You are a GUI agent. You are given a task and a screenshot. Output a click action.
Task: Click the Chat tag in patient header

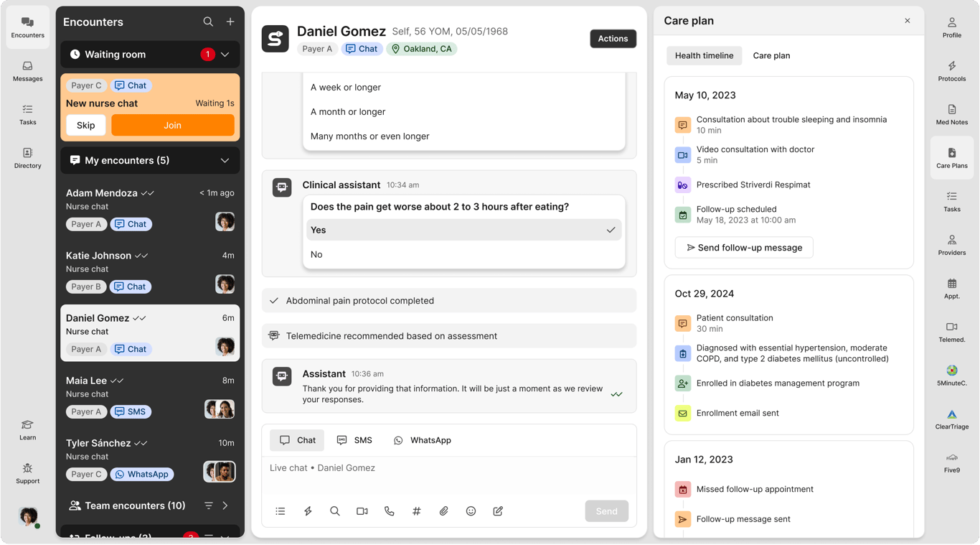[362, 49]
